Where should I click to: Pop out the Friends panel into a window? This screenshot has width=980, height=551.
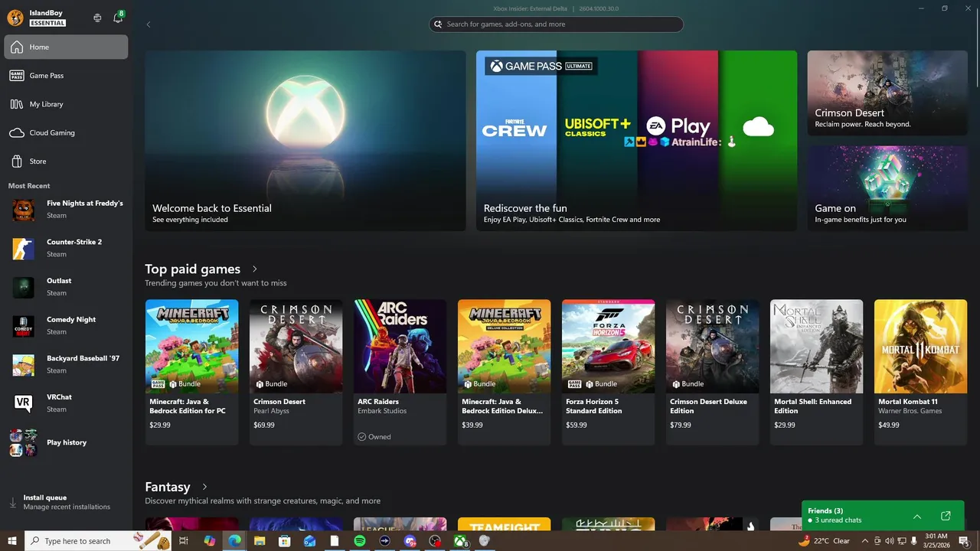tap(946, 516)
